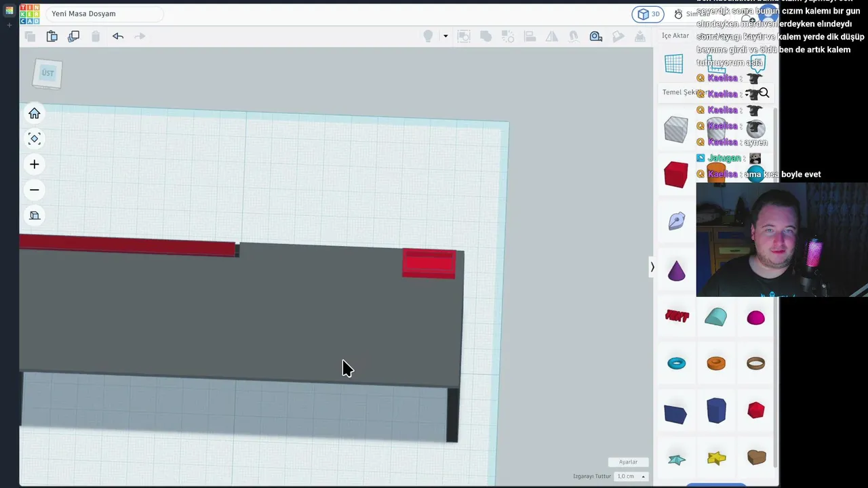This screenshot has width=868, height=488.
Task: Click the İçe Aktar import button
Action: (675, 35)
